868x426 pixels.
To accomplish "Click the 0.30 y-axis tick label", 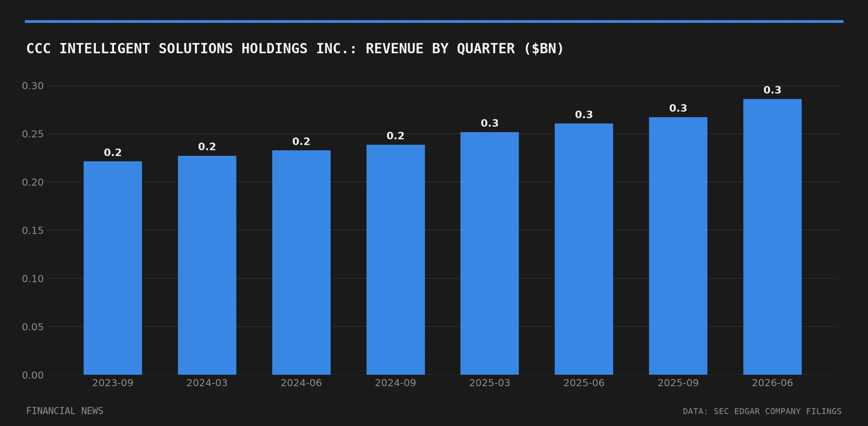I will coord(33,86).
